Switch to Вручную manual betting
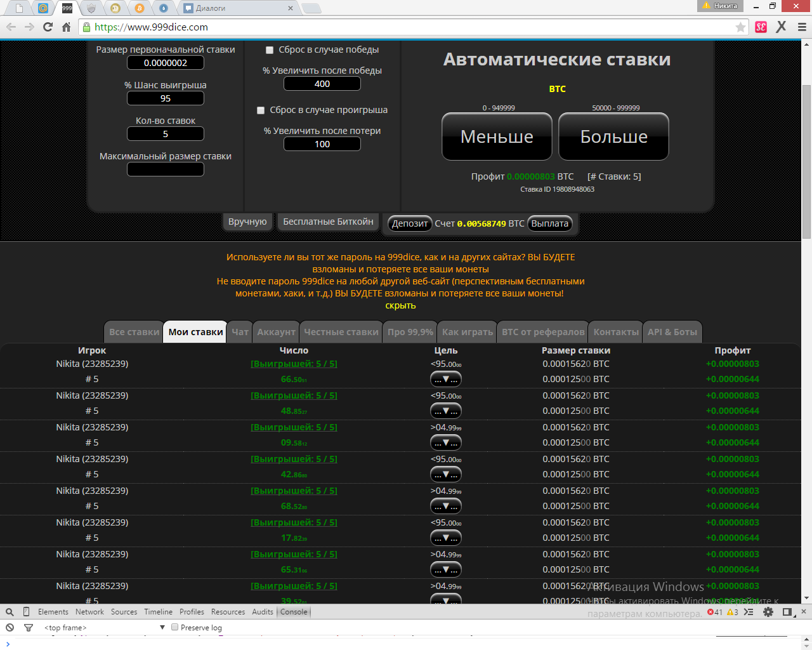The height and width of the screenshot is (650, 812). [x=247, y=222]
